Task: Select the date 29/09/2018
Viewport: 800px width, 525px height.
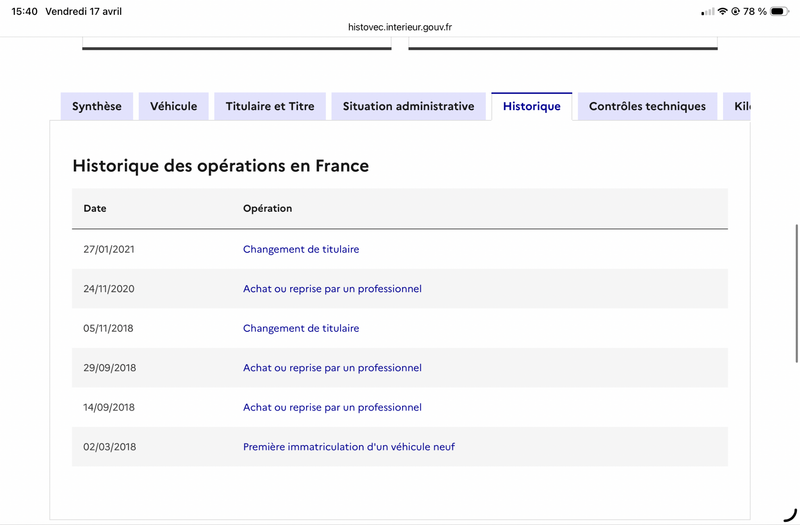Action: click(110, 368)
